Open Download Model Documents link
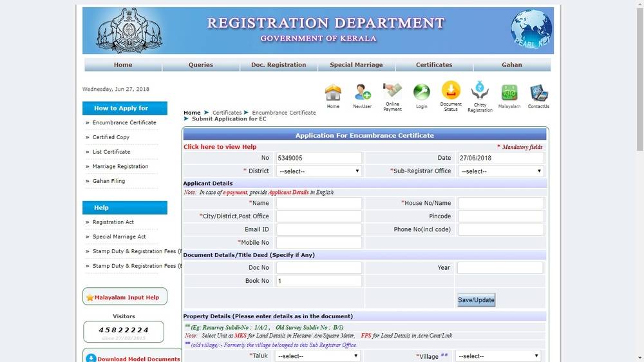Viewport: 644px width, 362px height. [138, 359]
